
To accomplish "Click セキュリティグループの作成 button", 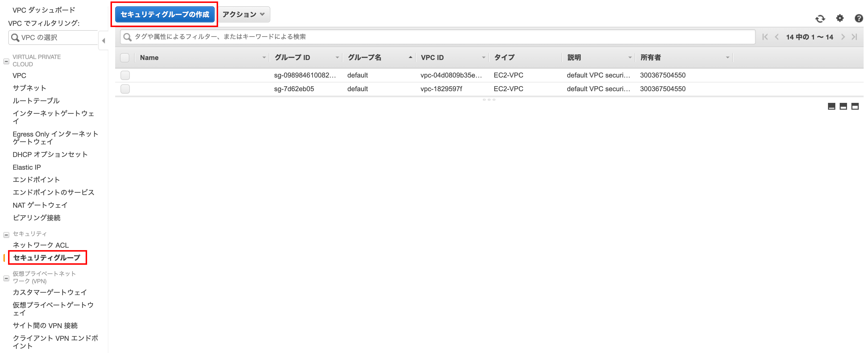I will tap(165, 14).
